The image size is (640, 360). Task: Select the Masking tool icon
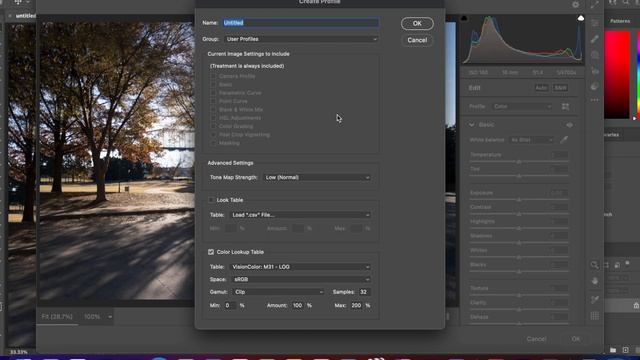point(595,55)
